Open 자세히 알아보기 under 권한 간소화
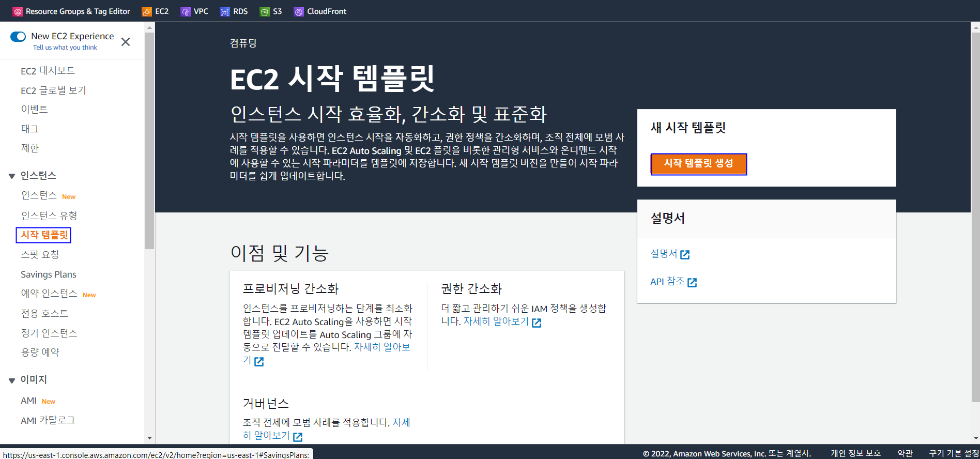Viewport: 980px width, 459px height. tap(496, 321)
